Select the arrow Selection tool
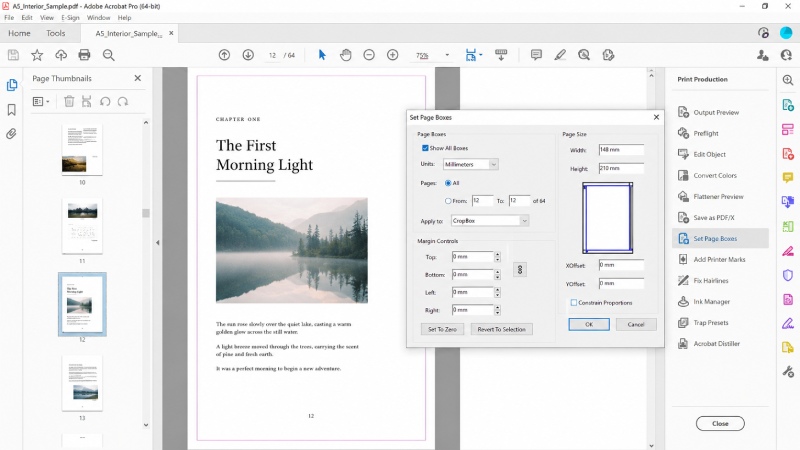 tap(322, 55)
